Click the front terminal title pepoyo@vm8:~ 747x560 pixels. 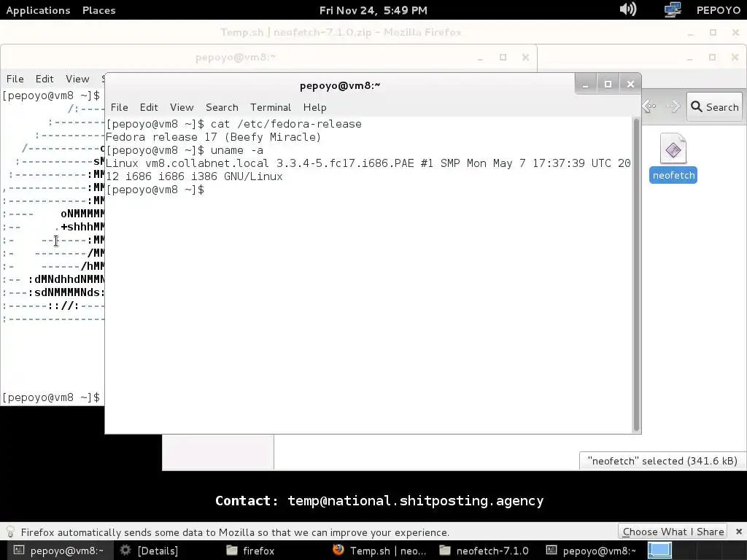pyautogui.click(x=340, y=86)
